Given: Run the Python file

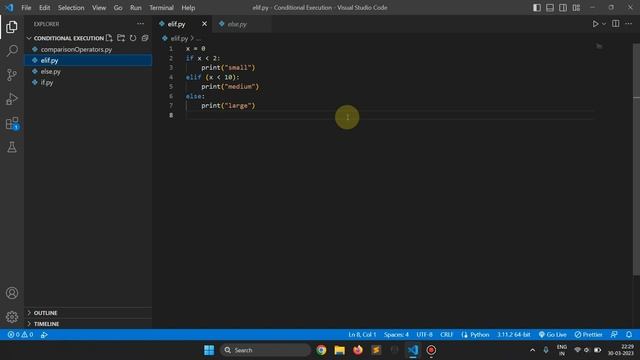Looking at the screenshot, I should (595, 24).
